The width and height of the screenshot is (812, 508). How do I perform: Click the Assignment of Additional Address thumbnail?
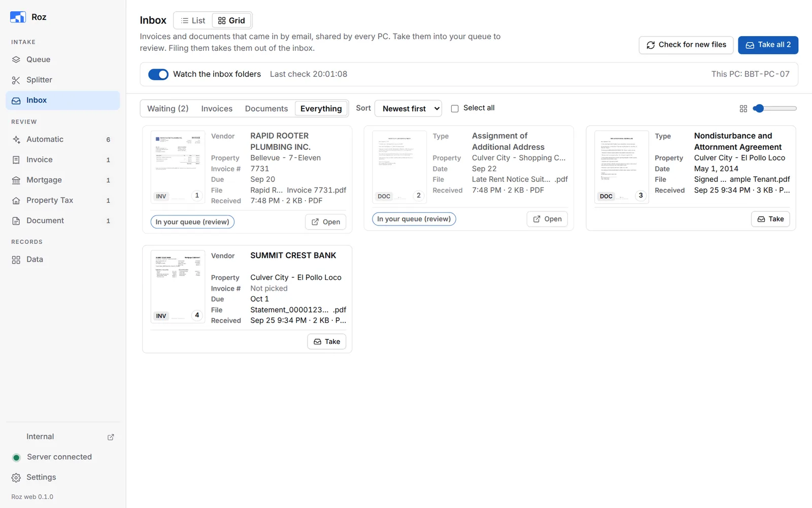click(399, 167)
